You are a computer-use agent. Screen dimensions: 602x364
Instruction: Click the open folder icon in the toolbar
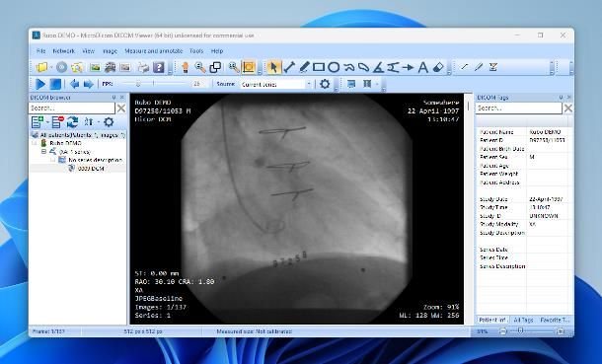41,67
